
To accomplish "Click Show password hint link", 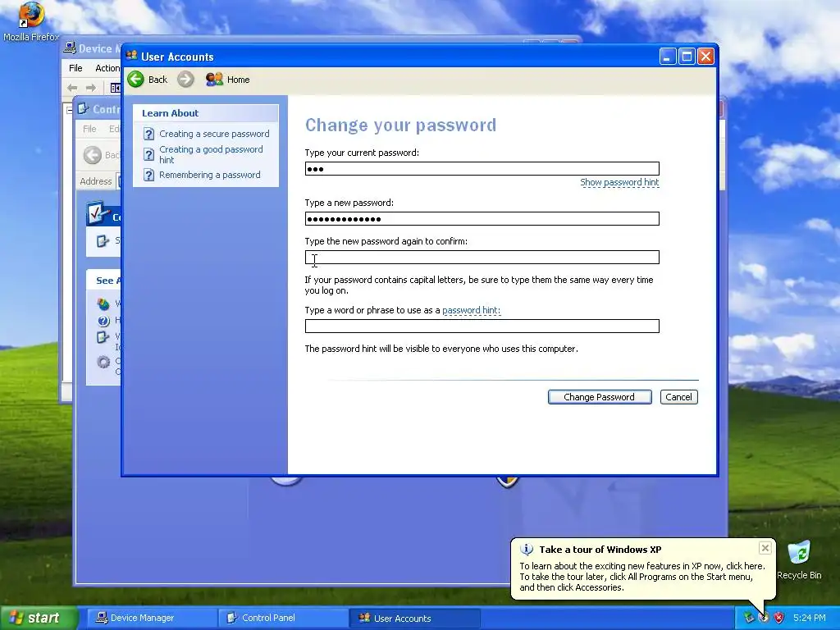I will pyautogui.click(x=619, y=183).
